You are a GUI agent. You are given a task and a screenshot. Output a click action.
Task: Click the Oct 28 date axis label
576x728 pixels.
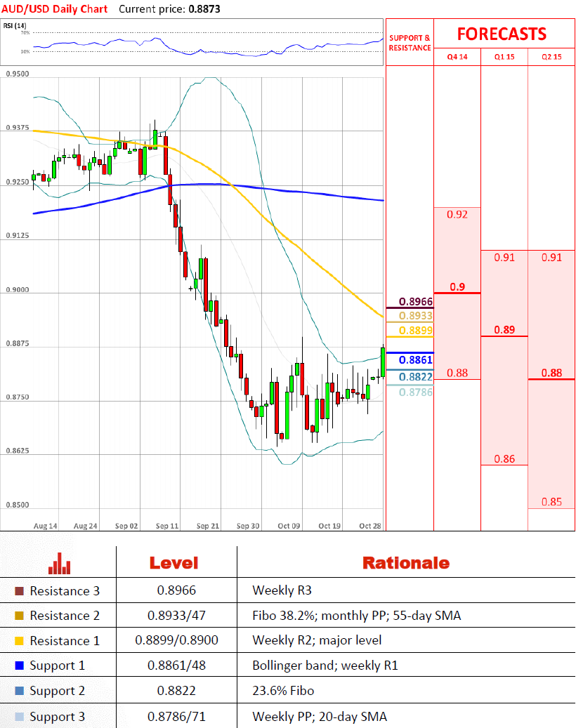[x=370, y=526]
